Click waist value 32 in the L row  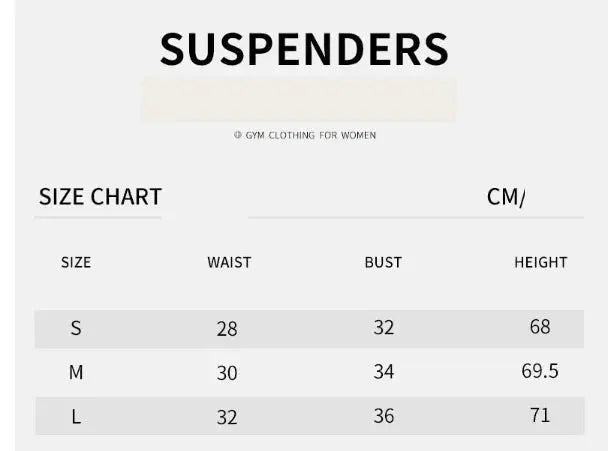(227, 417)
